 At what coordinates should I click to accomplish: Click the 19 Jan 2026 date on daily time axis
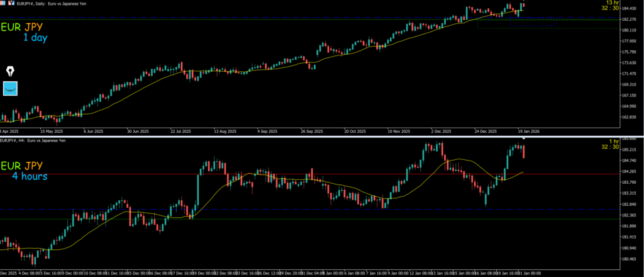coord(527,132)
